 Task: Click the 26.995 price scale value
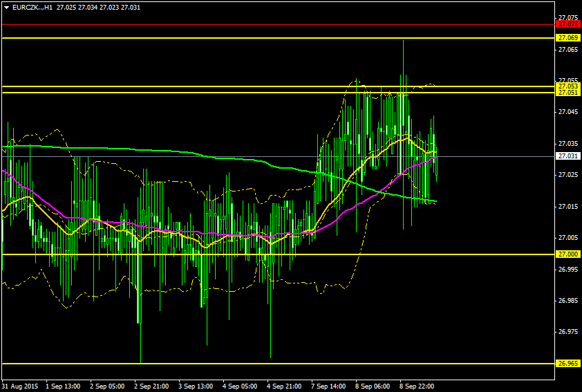point(568,269)
